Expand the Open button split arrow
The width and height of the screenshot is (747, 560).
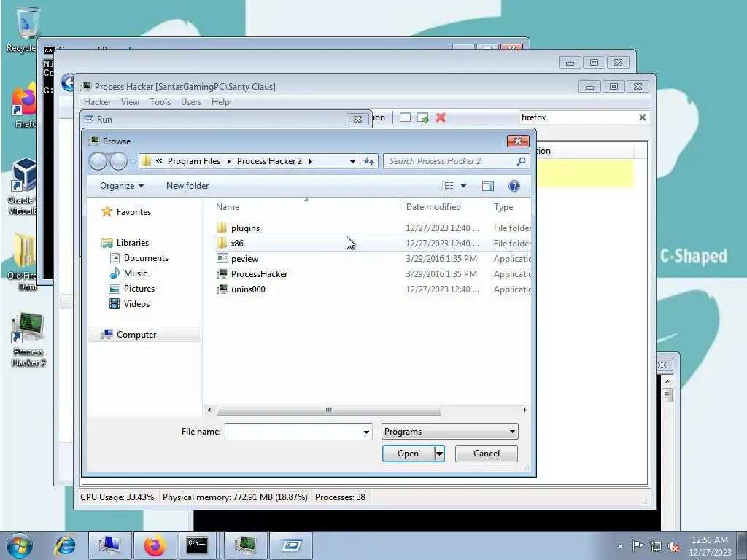440,454
